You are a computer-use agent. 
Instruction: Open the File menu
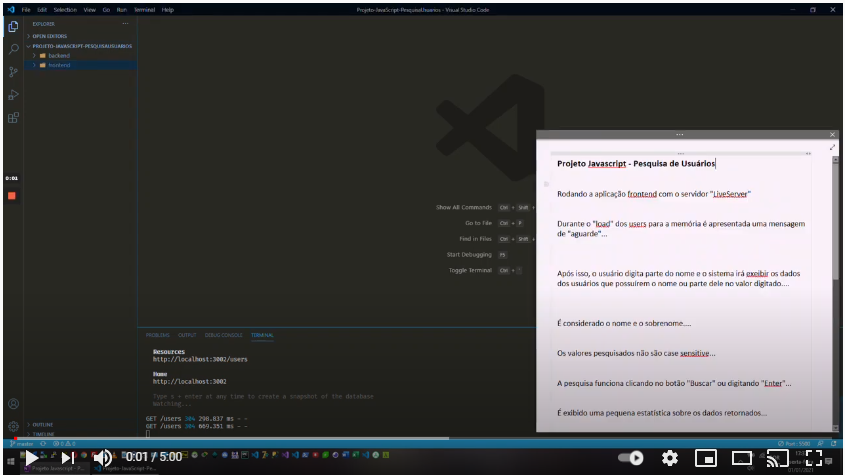point(26,10)
